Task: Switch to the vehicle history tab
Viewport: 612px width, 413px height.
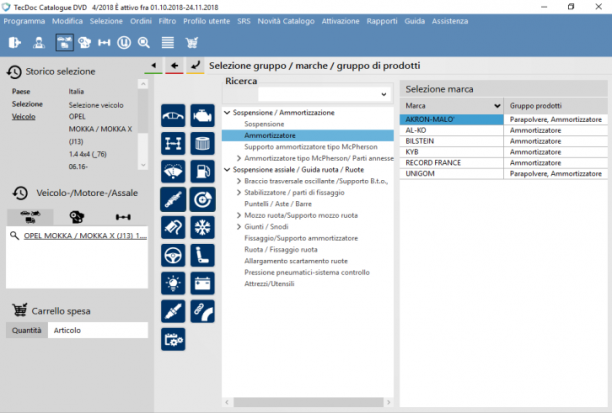Action: tap(30, 217)
